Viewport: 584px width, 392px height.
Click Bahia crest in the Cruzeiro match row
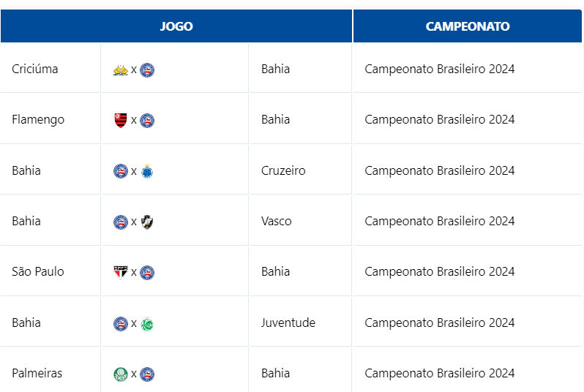pos(121,171)
